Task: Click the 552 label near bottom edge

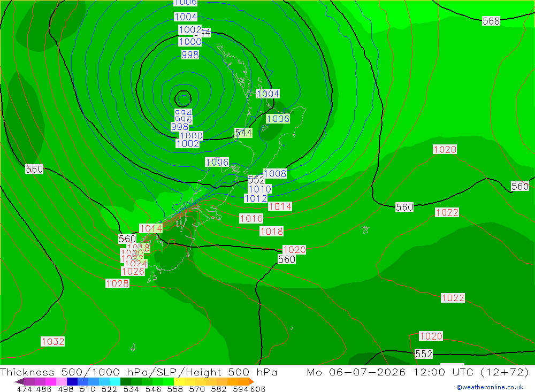Action: click(424, 354)
